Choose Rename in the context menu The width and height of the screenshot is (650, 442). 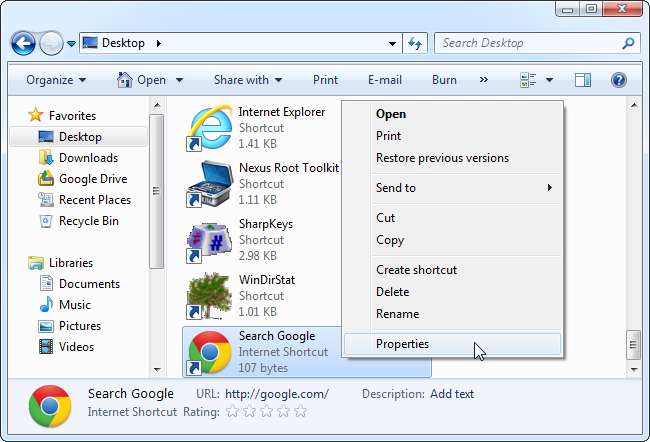click(x=452, y=314)
